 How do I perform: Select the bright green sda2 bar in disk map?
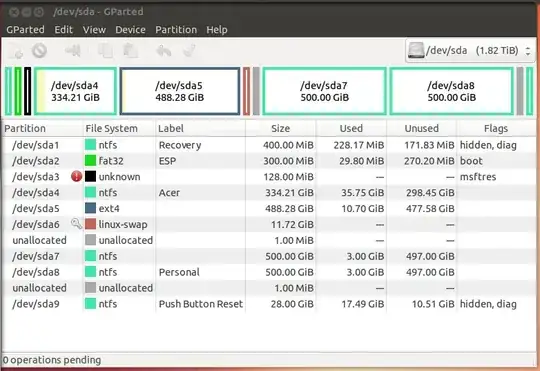tap(18, 91)
